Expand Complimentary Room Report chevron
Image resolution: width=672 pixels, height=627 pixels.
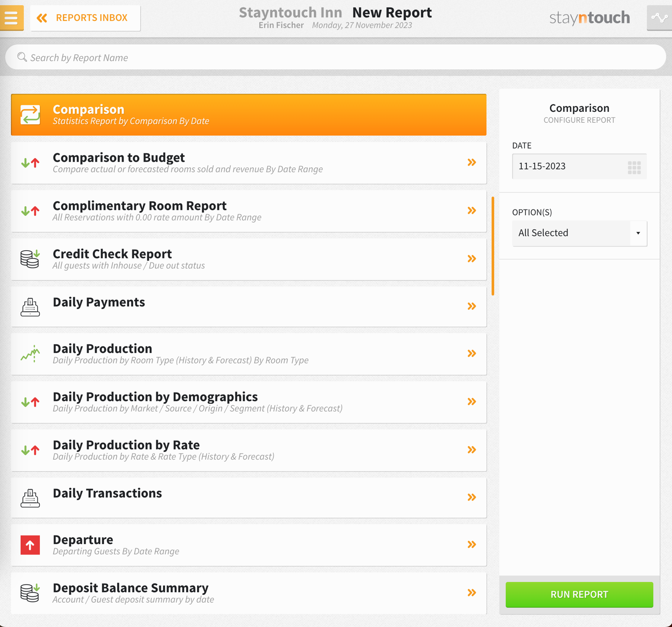click(472, 210)
